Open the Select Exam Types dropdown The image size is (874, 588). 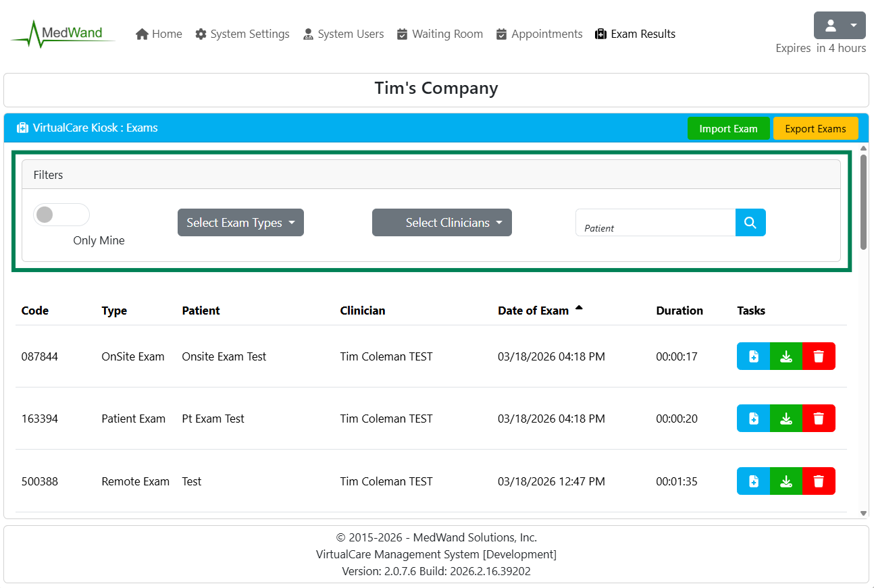(x=240, y=223)
